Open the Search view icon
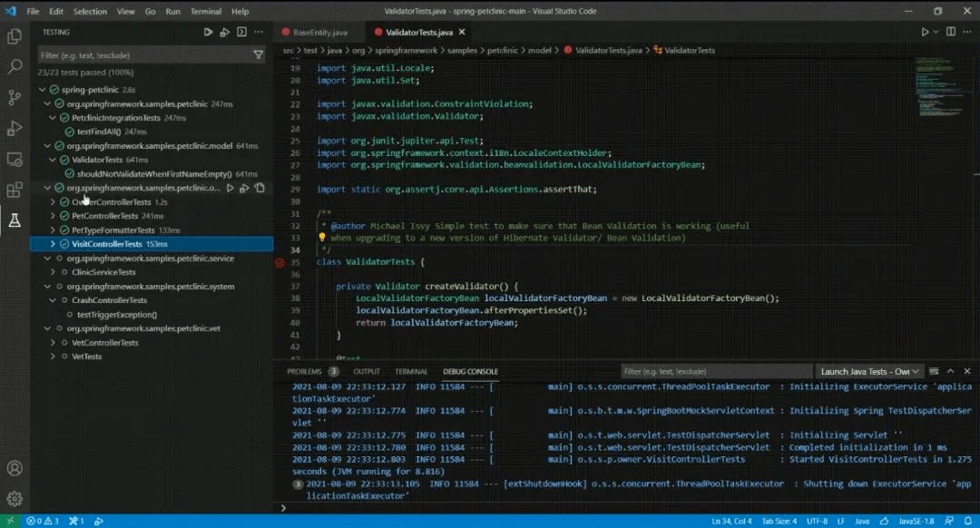980x528 pixels. pos(14,65)
